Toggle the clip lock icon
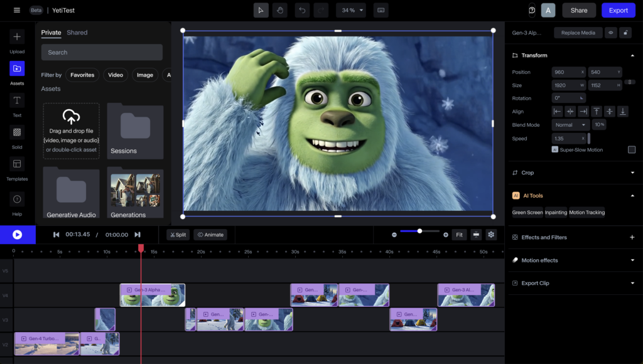Image resolution: width=643 pixels, height=364 pixels. 625,33
